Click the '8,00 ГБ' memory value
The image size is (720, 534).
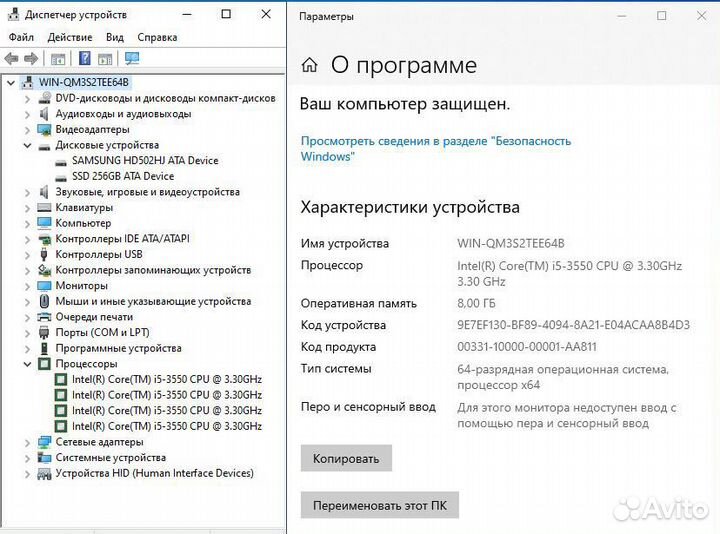476,304
